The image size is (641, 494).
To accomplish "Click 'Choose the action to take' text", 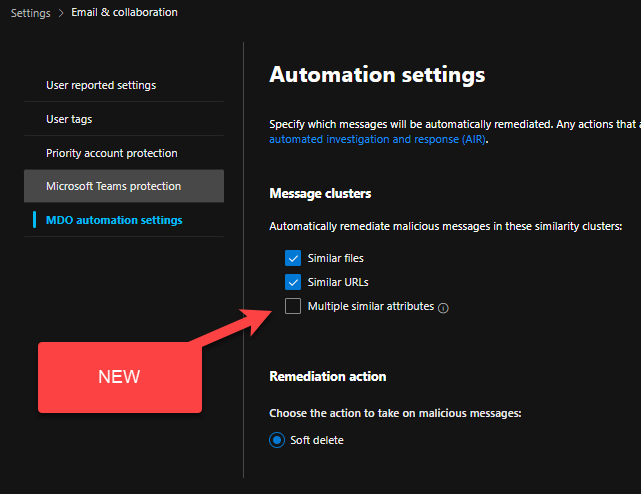I will coord(395,413).
